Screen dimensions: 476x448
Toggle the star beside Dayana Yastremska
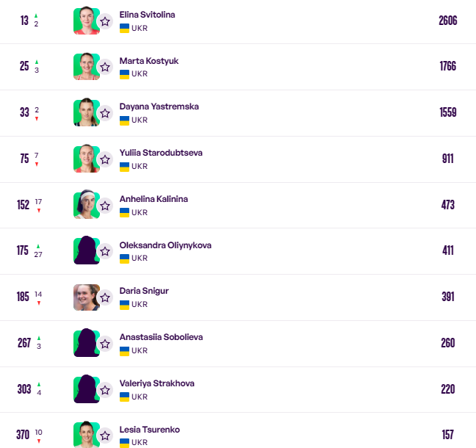click(105, 113)
